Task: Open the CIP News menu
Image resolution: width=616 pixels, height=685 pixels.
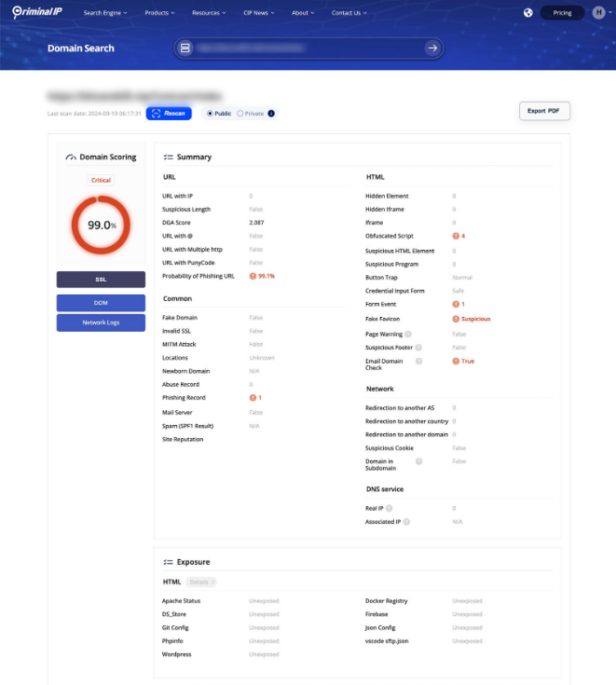Action: tap(258, 13)
